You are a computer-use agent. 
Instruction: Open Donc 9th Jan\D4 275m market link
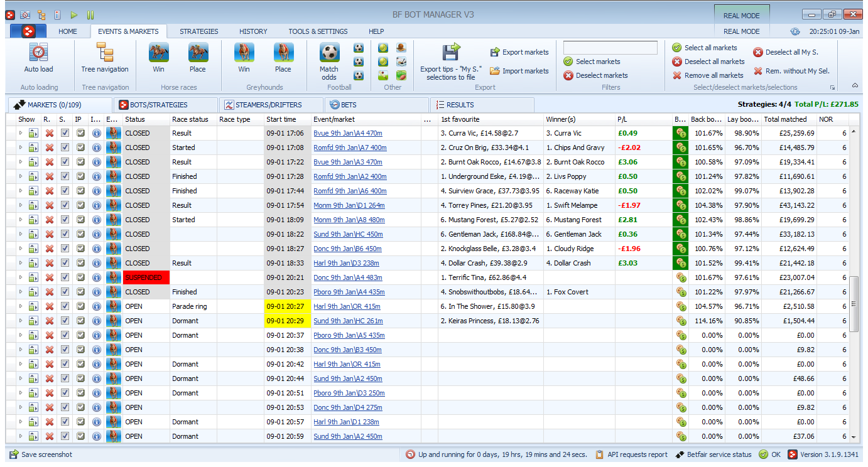pyautogui.click(x=348, y=407)
